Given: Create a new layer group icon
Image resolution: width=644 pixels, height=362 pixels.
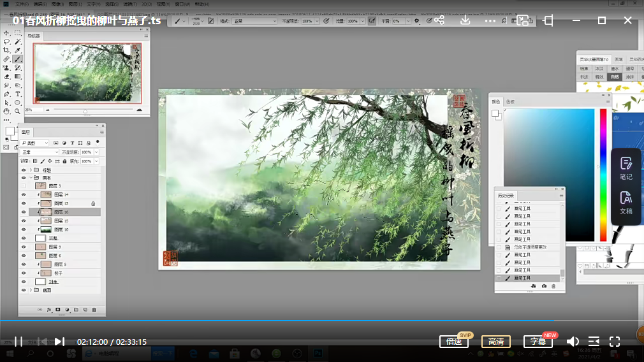Looking at the screenshot, I should pos(76,310).
